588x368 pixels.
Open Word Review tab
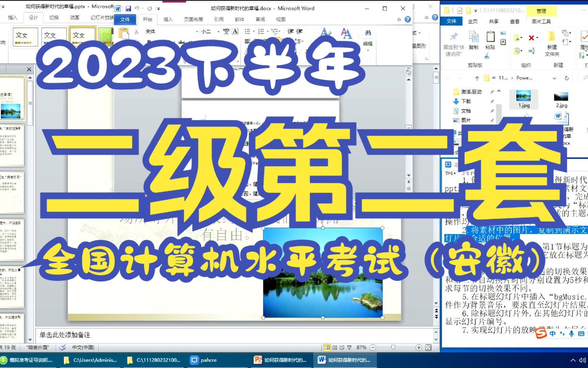pyautogui.click(x=260, y=19)
